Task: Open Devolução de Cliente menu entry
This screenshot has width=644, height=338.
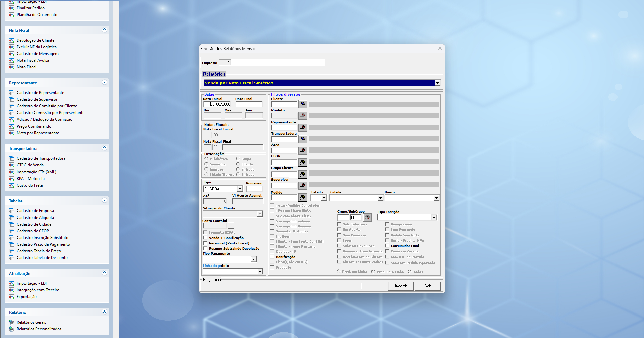Action: coord(36,40)
